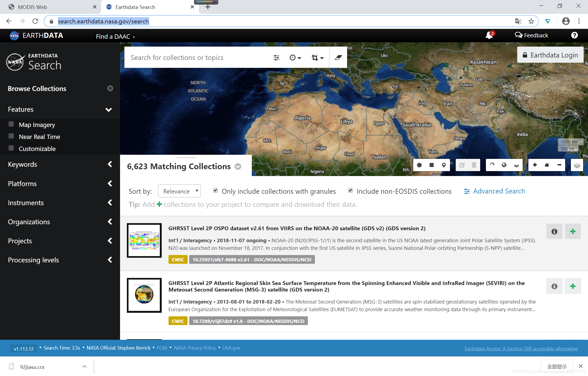This screenshot has width=588, height=376.
Task: Reset map view with home icon
Action: [x=547, y=165]
